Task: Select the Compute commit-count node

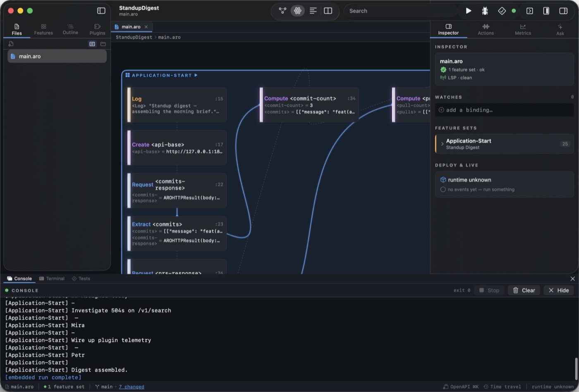Action: point(309,105)
